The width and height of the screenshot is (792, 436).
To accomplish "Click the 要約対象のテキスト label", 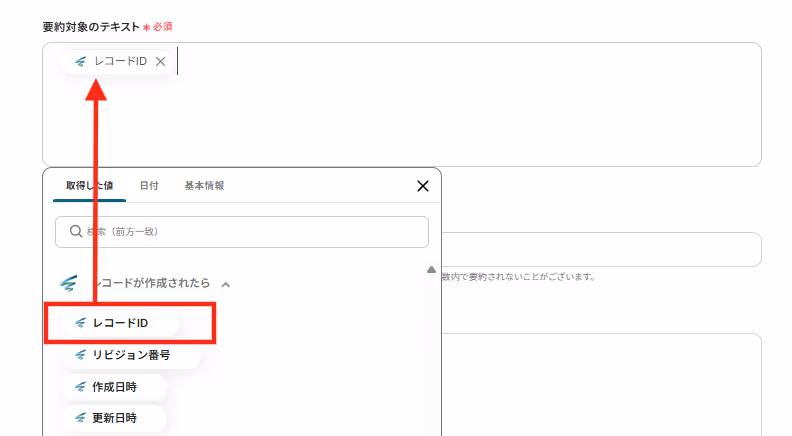I will pos(91,27).
